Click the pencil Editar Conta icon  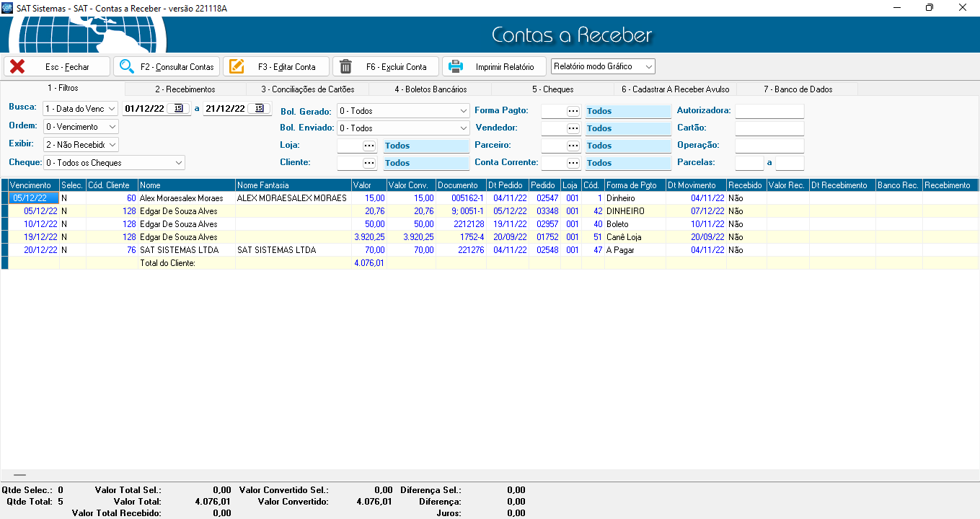pos(237,66)
